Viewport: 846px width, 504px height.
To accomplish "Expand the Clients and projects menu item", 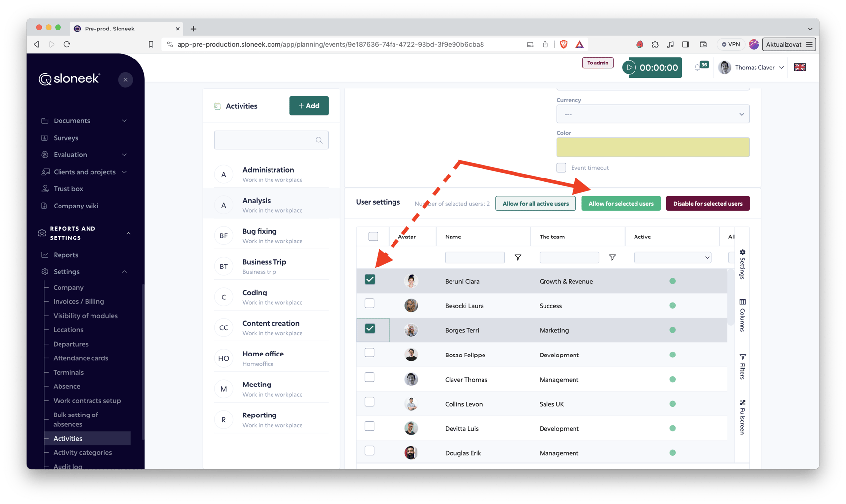I will point(84,172).
